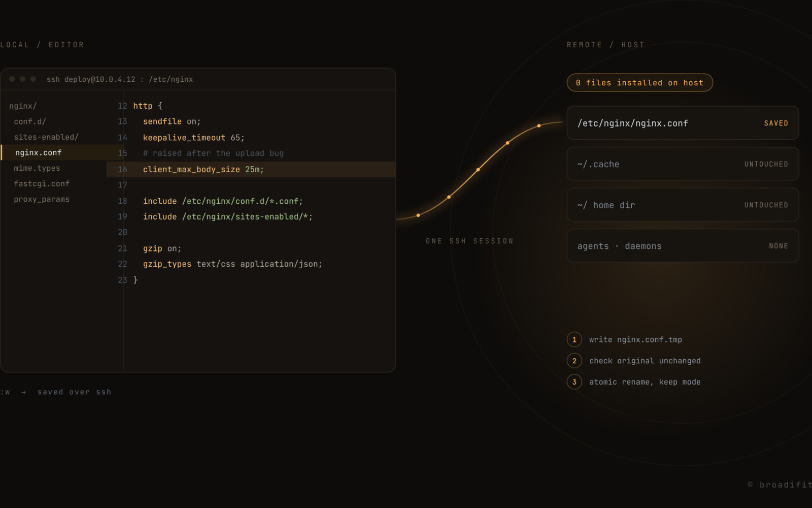Open proxy_params file
This screenshot has height=508, width=812.
pyautogui.click(x=42, y=199)
